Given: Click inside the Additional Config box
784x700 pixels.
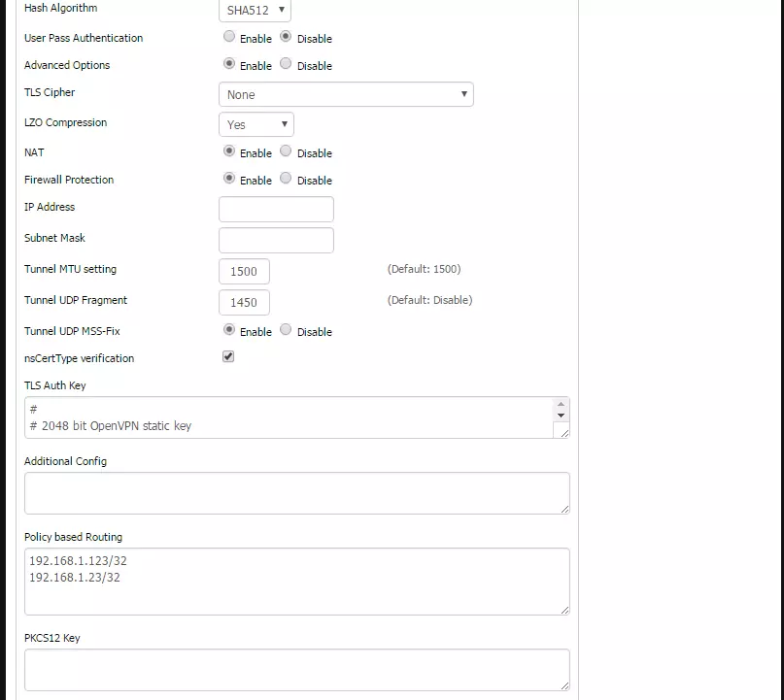Looking at the screenshot, I should point(296,492).
